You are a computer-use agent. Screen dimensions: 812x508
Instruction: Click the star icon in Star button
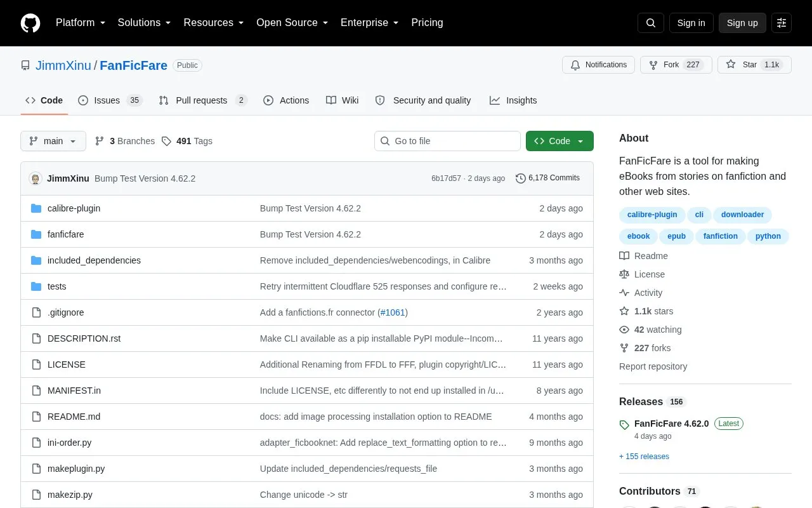point(731,65)
